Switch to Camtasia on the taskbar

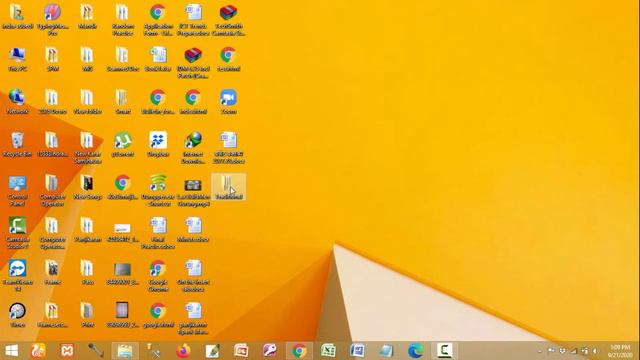click(444, 351)
